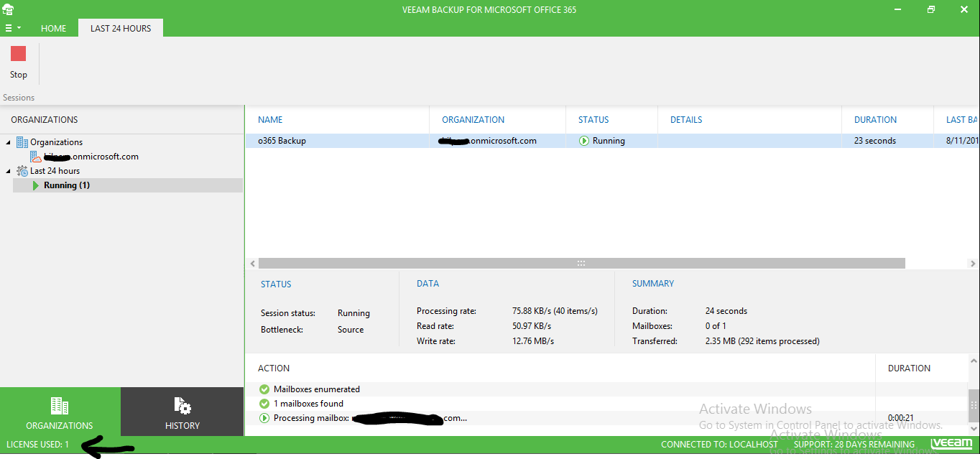Stop the running backup session
Viewport: 980px width, 459px height.
(19, 62)
